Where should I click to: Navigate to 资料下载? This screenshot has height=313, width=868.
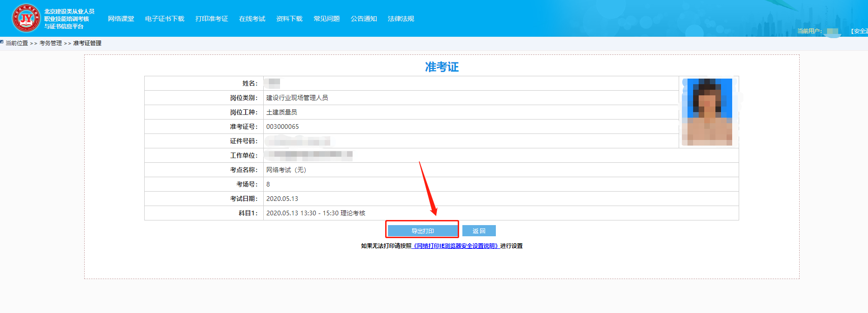click(x=289, y=19)
